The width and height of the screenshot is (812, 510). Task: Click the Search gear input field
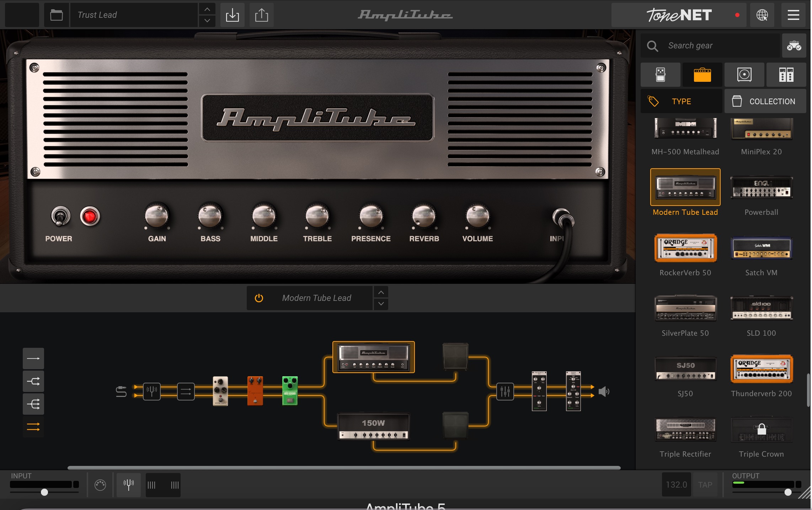(710, 46)
